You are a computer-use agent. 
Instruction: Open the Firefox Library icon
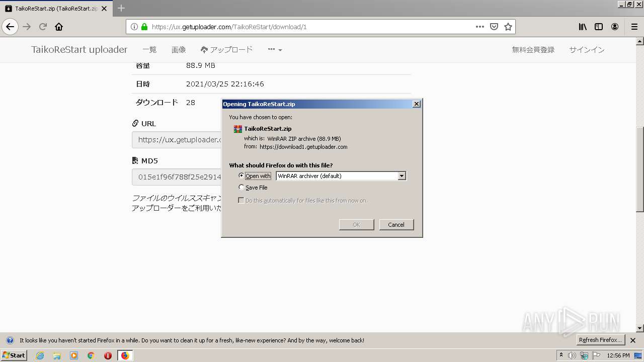[583, 27]
